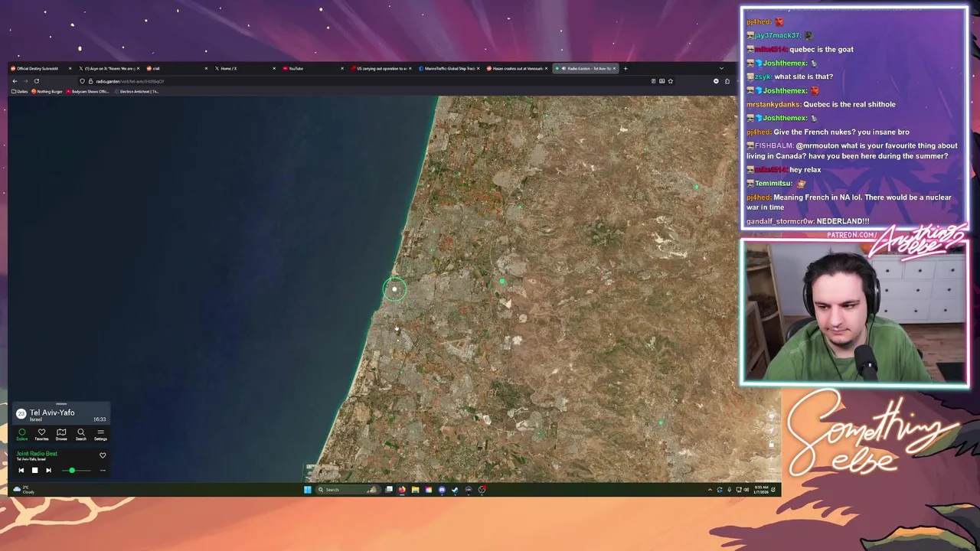Expand the panel using the top drag handle
Viewport: 980px width, 551px height.
61,403
